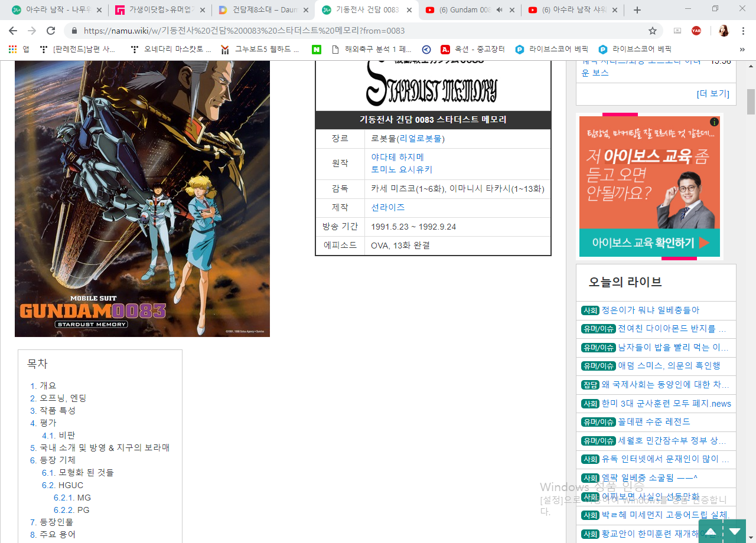This screenshot has width=756, height=543.
Task: Mute the Gundam YouTube tab via its speaker icon
Action: tap(499, 10)
